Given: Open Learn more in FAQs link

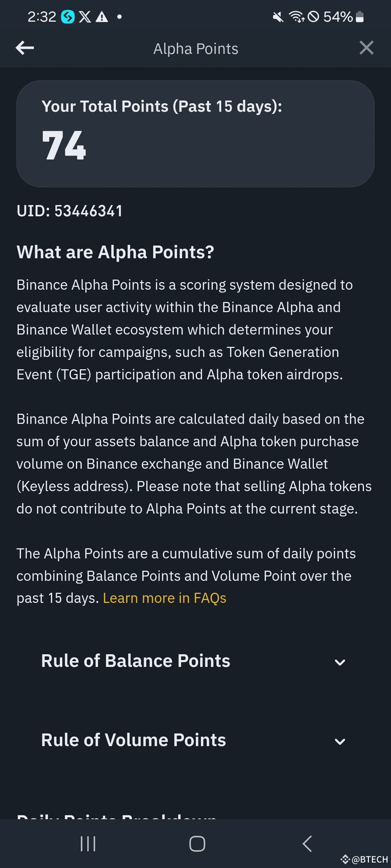Looking at the screenshot, I should (x=165, y=598).
